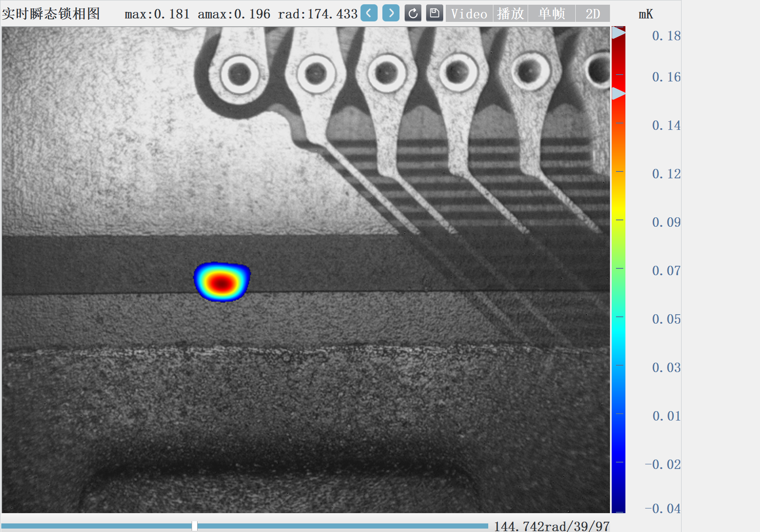Screen dimensions: 760x532
Task: Click the 144.742rad/39/97 frame counter
Action: (552, 526)
